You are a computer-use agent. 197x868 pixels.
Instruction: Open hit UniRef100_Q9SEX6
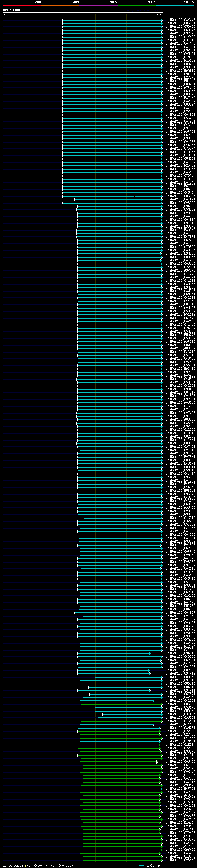[x=180, y=33]
